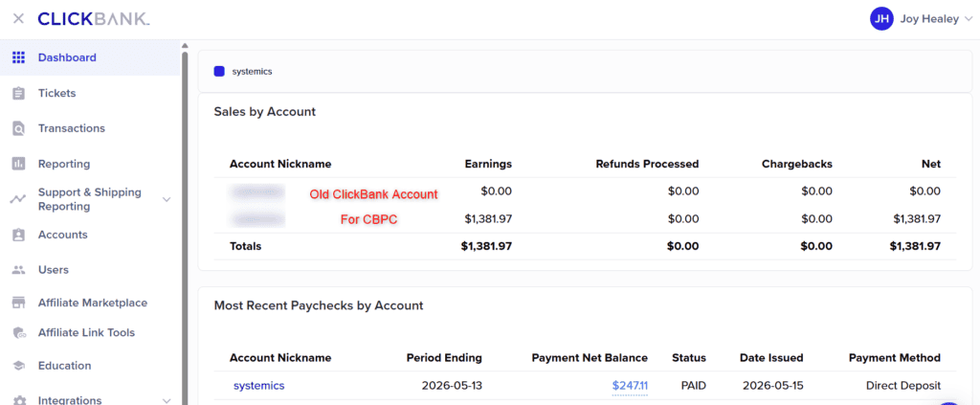Viewport: 980px width, 405px height.
Task: Click the Accounts badge icon
Action: (19, 235)
